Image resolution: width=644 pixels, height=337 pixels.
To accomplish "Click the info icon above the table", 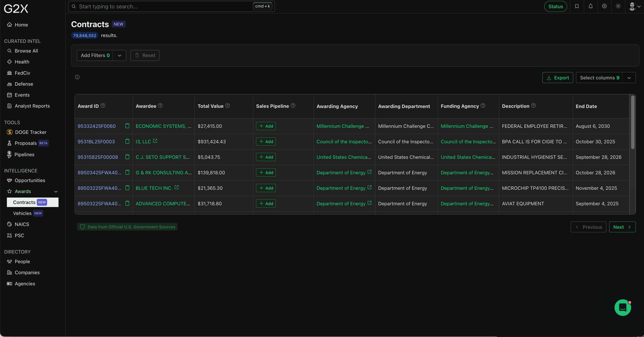I will (x=77, y=77).
